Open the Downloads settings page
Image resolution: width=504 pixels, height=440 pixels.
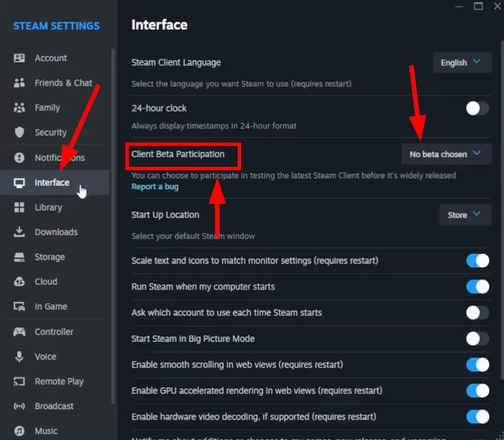point(54,232)
